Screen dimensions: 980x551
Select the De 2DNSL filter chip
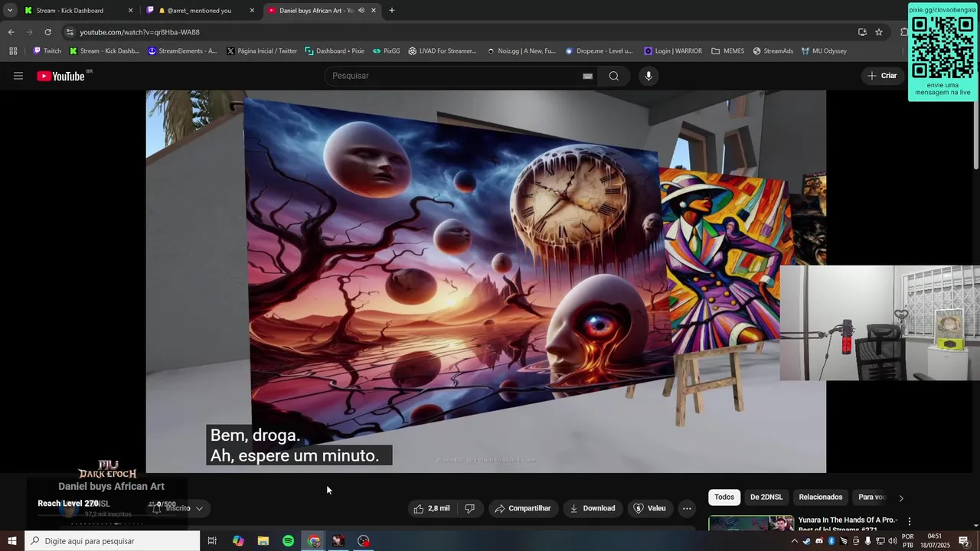[x=766, y=497]
